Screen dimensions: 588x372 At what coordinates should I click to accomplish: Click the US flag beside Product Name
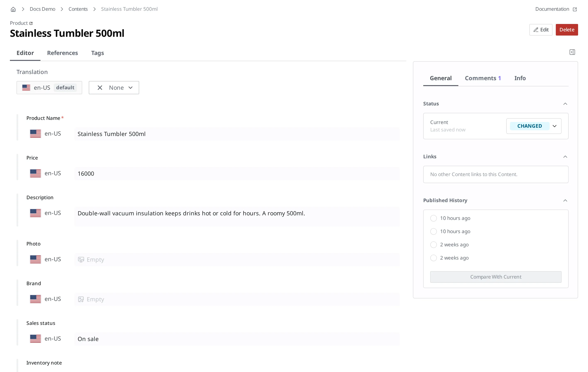(x=35, y=134)
